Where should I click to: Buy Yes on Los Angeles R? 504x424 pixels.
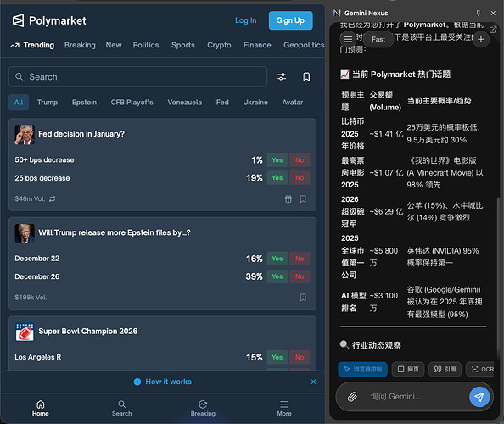[277, 357]
